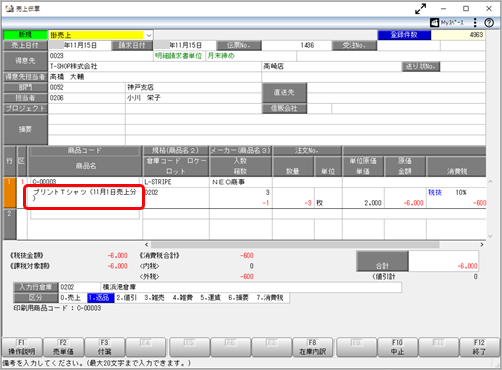Click the grid vertical scrollbar up arrow
The width and height of the screenshot is (502, 370).
coord(490,182)
